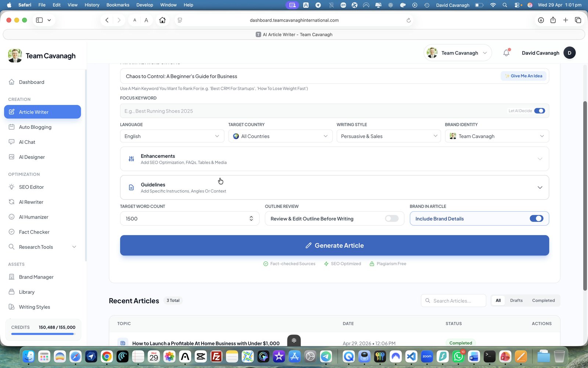Expand the Enhancements section
This screenshot has width=588, height=368.
tap(334, 159)
